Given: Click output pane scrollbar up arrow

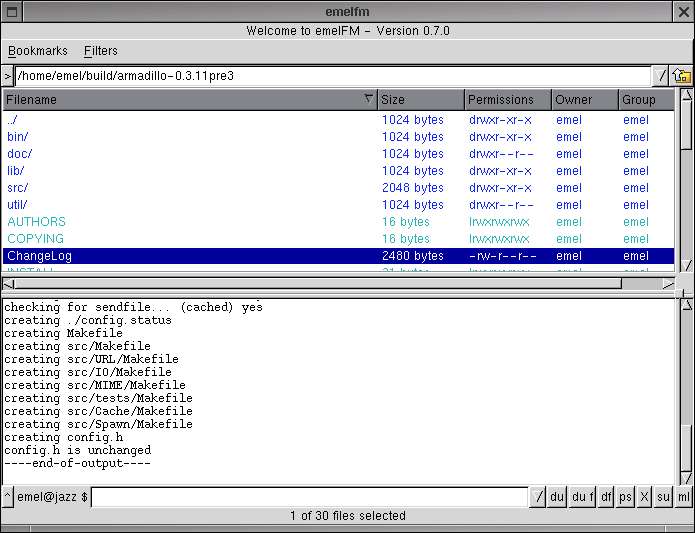Looking at the screenshot, I should point(686,305).
